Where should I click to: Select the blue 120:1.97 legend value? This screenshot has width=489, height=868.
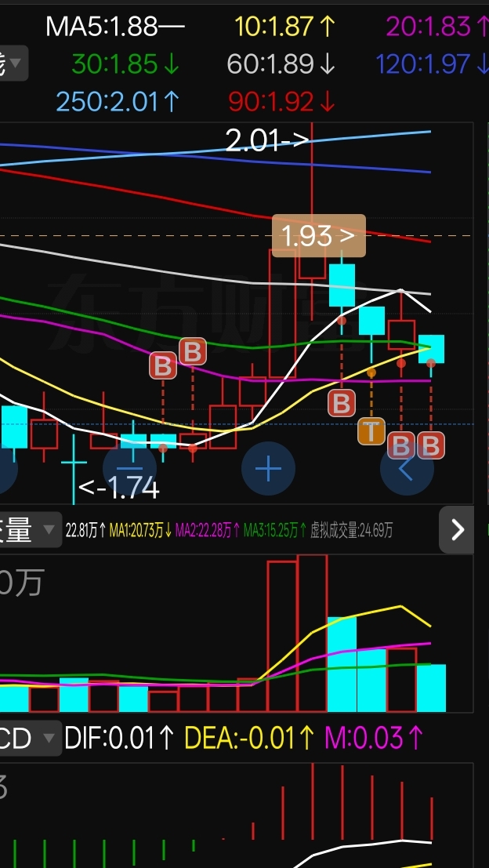pyautogui.click(x=432, y=65)
